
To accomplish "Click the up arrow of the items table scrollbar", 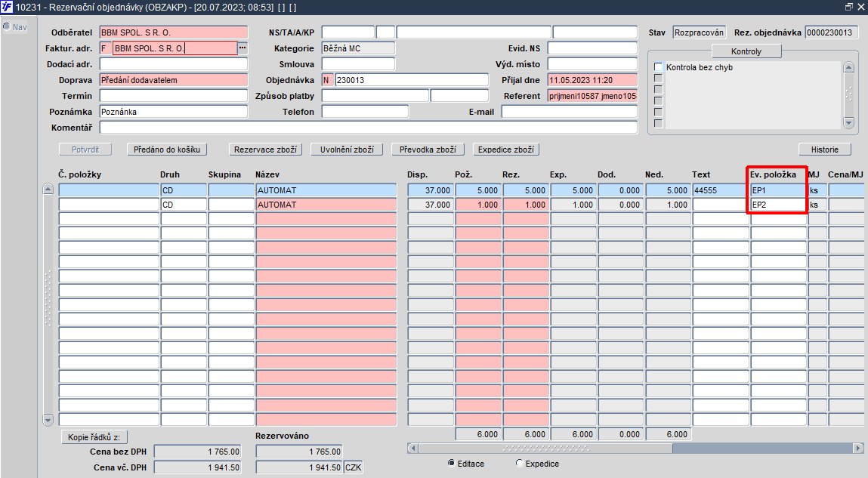I will [x=48, y=190].
